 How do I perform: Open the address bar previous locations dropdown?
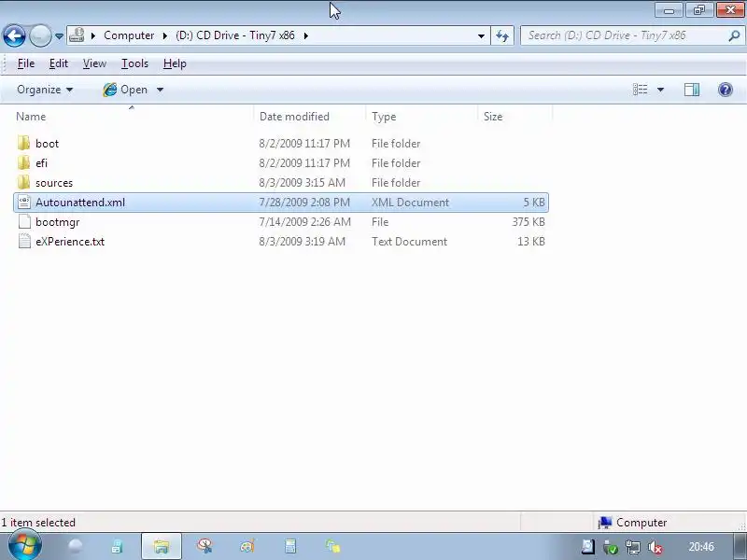pyautogui.click(x=481, y=35)
